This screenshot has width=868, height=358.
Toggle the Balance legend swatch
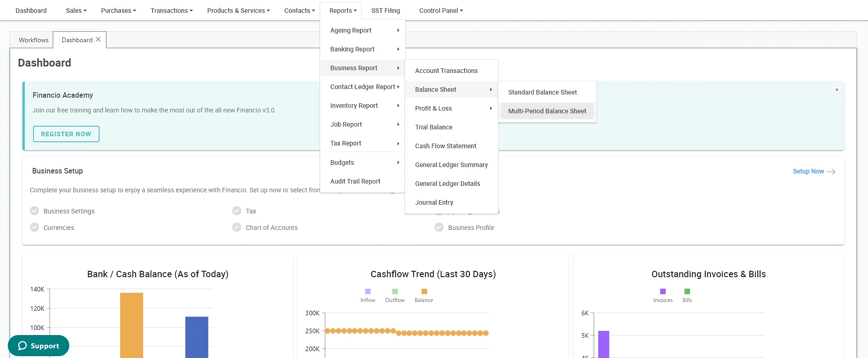click(424, 291)
